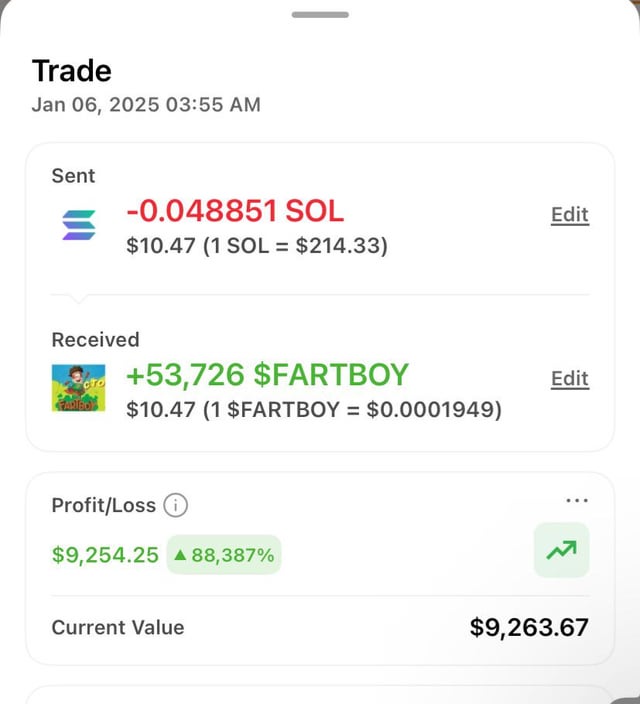Click the green trending chart icon
640x704 pixels.
[561, 550]
